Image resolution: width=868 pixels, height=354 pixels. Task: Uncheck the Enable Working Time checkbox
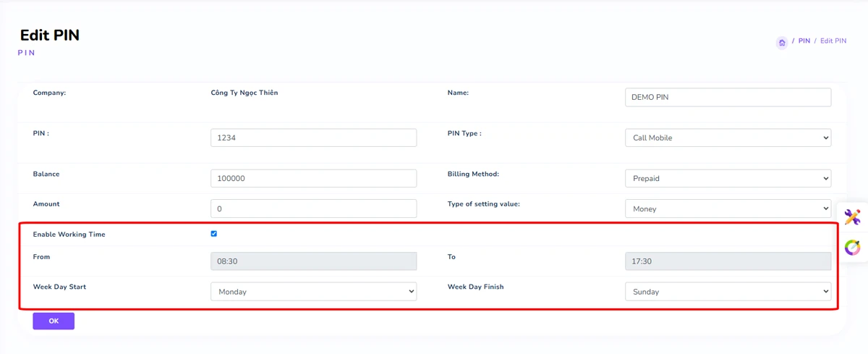[213, 234]
